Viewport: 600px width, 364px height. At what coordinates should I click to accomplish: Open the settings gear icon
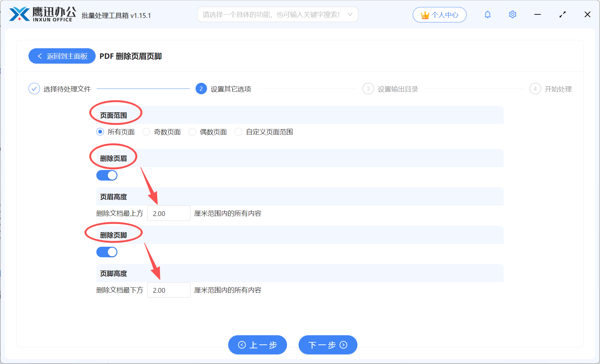click(x=512, y=15)
